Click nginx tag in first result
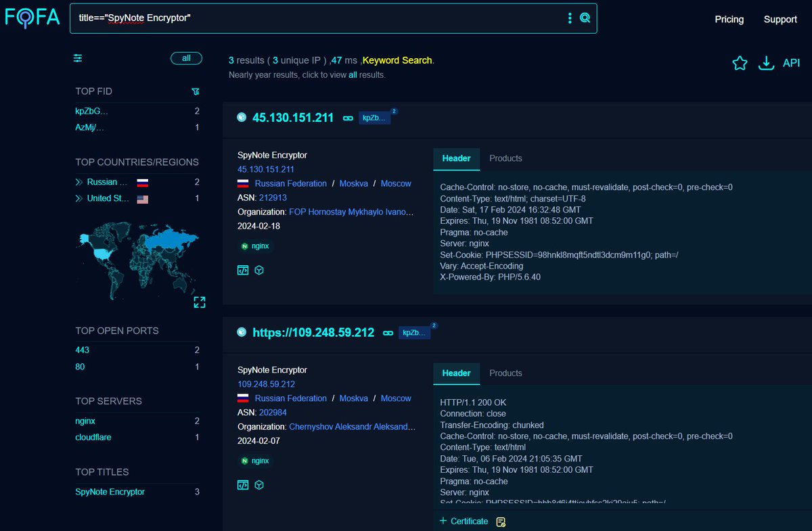The width and height of the screenshot is (812, 531). [255, 246]
